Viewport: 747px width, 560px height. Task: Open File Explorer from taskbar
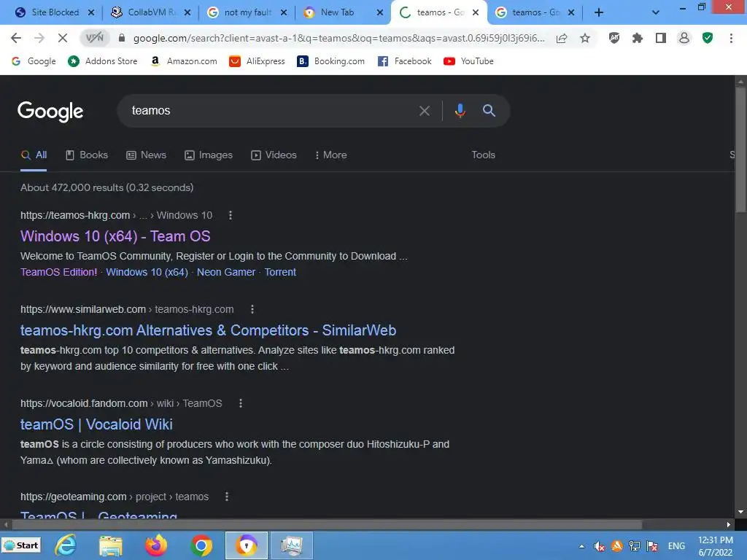click(111, 545)
